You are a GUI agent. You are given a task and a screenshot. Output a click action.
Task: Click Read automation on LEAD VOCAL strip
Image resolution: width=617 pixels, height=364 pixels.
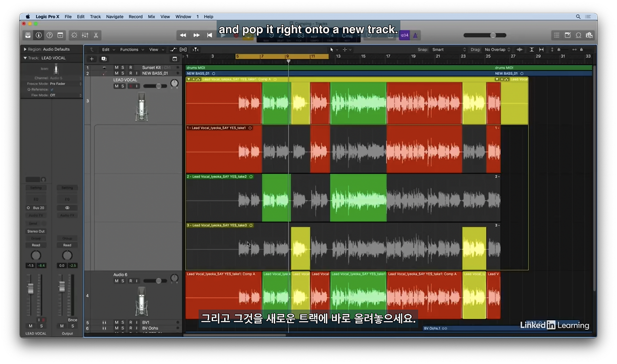[36, 245]
